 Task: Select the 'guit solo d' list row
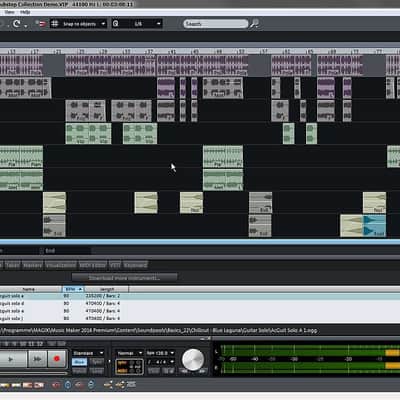click(200, 303)
